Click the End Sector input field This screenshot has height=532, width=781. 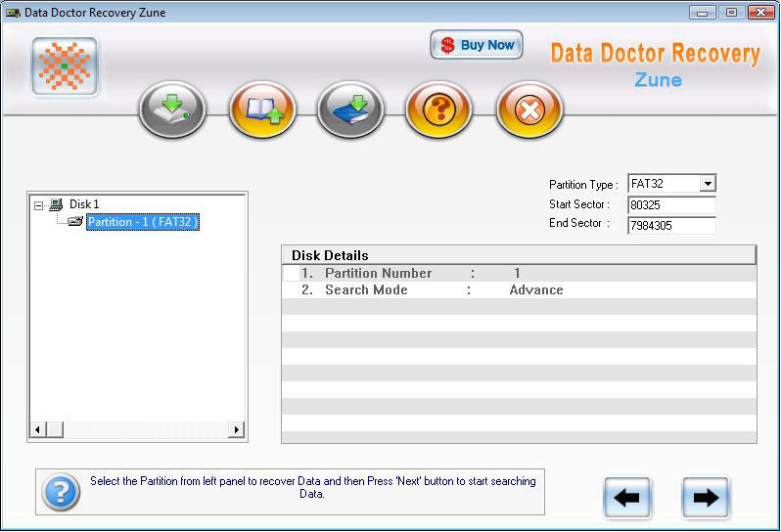tap(671, 226)
